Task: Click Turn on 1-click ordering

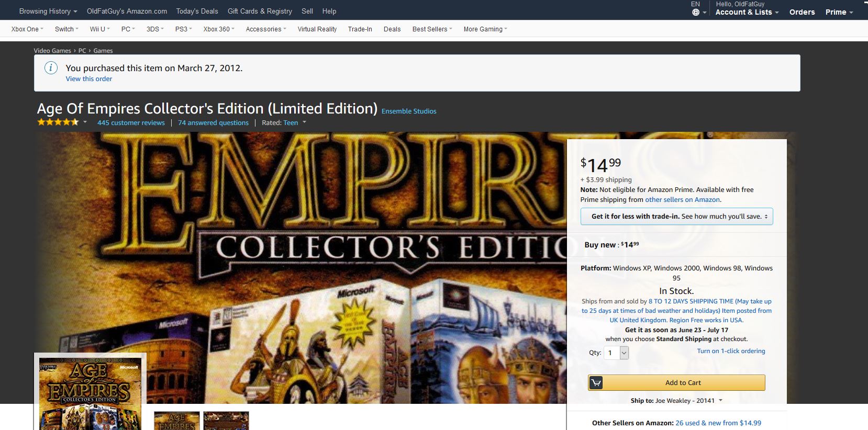Action: pos(731,351)
